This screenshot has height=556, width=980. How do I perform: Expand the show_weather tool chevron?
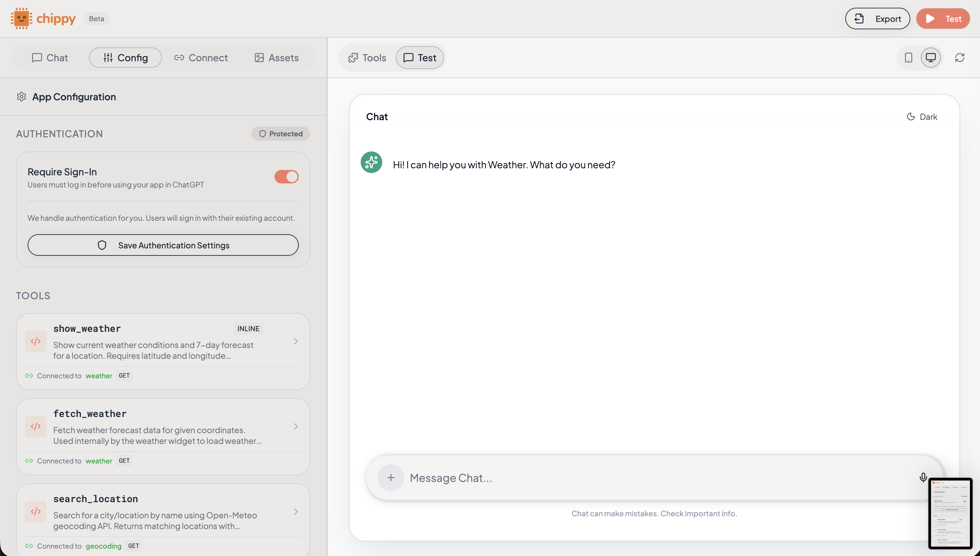coord(296,341)
